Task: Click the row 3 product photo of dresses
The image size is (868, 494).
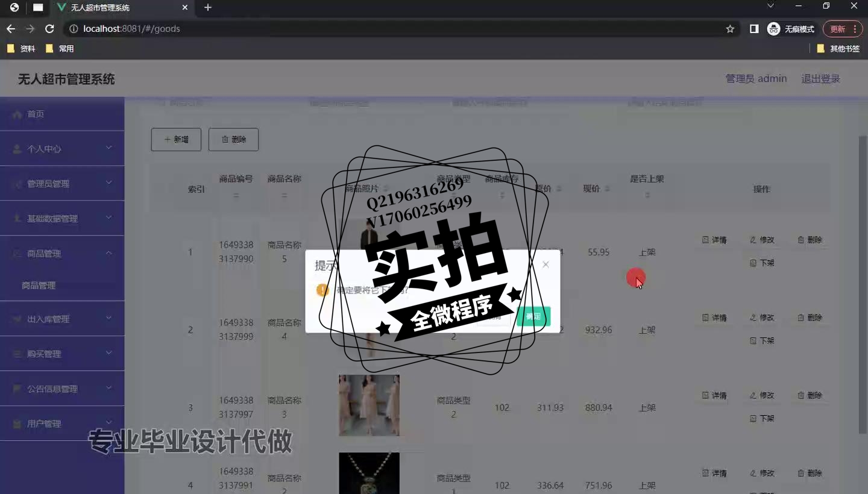Action: pyautogui.click(x=369, y=405)
